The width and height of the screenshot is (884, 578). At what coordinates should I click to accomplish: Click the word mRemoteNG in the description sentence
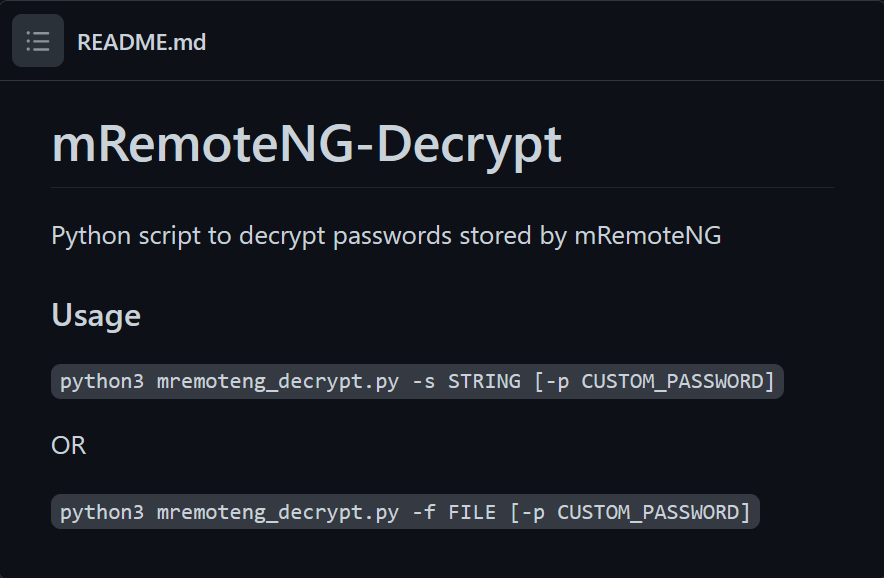pos(648,236)
